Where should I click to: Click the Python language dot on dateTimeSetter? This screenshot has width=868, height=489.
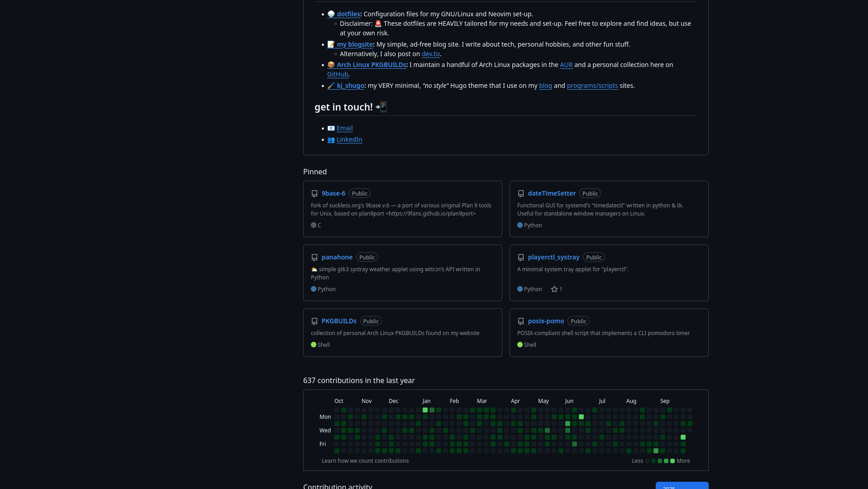(x=520, y=225)
